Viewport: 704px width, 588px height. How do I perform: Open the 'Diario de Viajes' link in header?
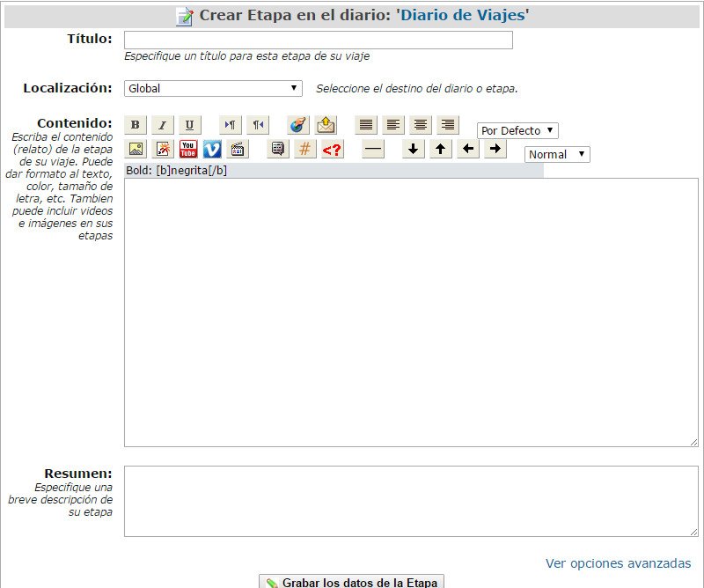(x=463, y=15)
